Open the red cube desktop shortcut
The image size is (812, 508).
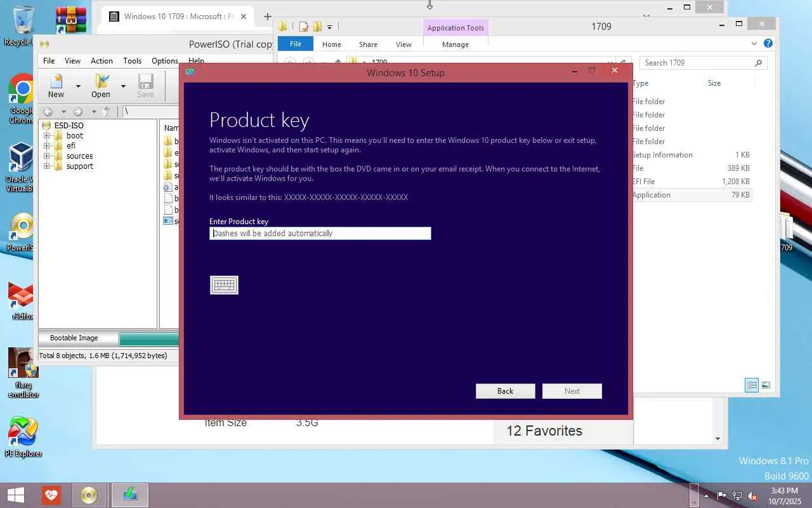(x=22, y=301)
